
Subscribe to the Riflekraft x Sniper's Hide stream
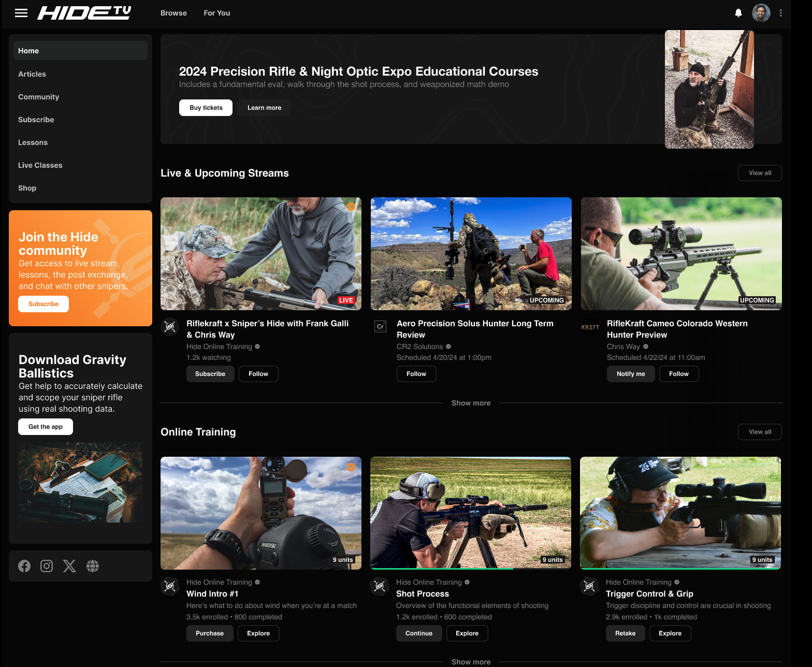pyautogui.click(x=210, y=374)
